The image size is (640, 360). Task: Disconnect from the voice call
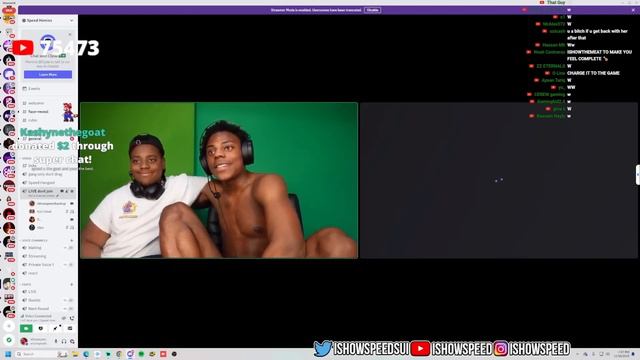tap(72, 318)
